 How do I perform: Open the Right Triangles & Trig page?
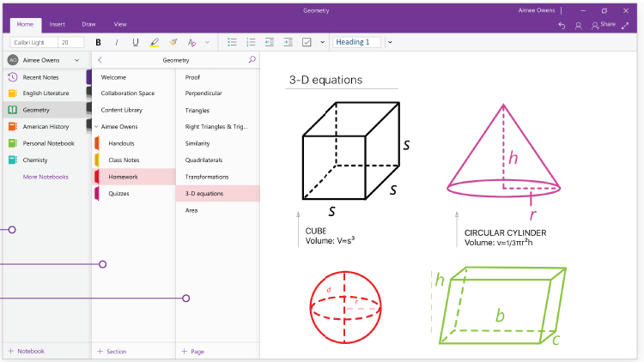(x=218, y=127)
